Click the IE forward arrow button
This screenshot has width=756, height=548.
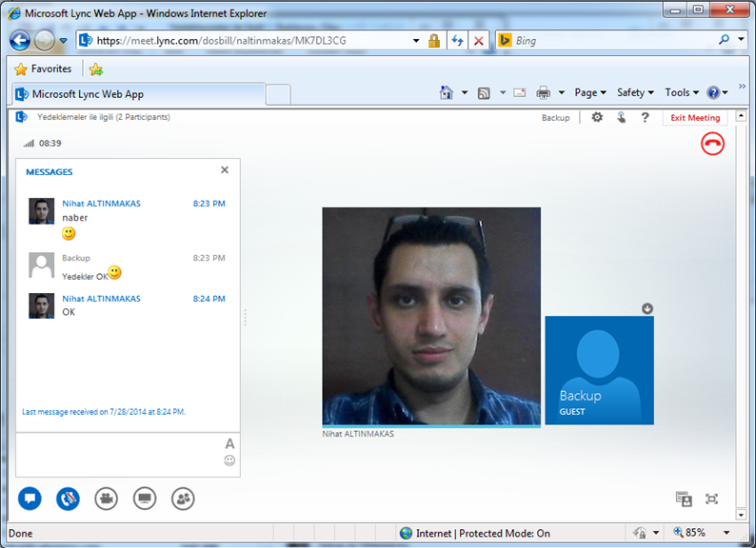click(45, 41)
